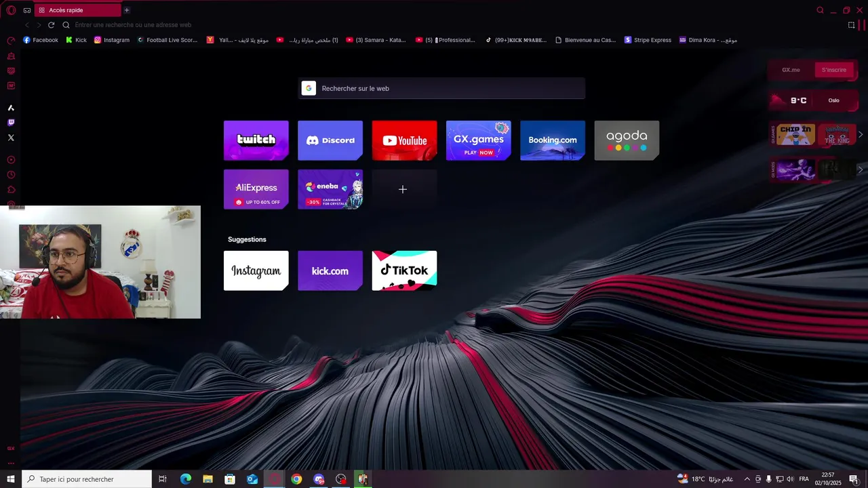868x488 pixels.
Task: Open the Kick bookmark
Action: [76, 40]
